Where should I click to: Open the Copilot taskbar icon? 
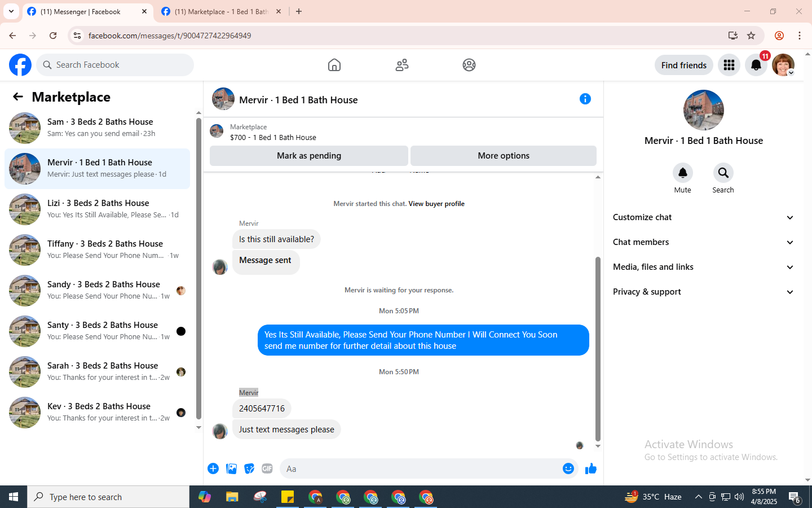point(205,497)
